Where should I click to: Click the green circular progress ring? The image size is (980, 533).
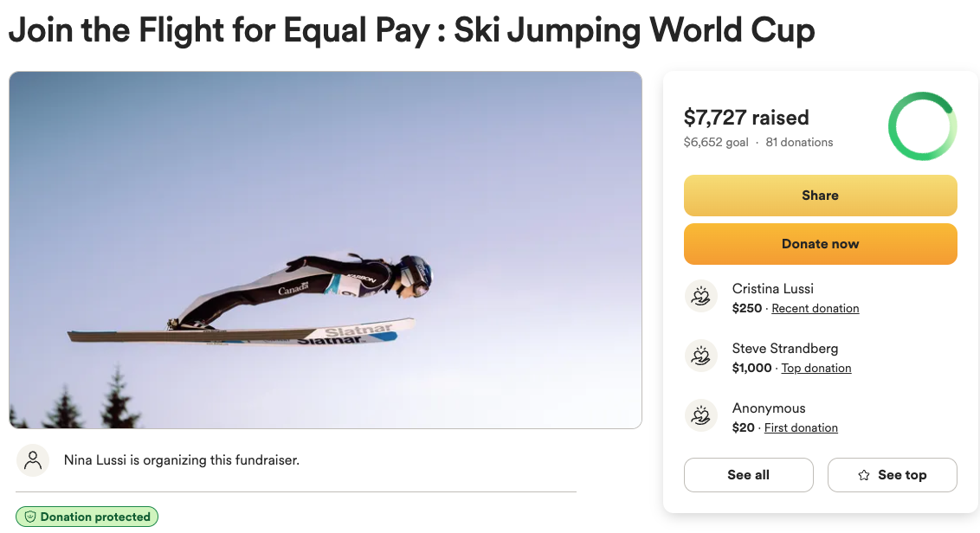coord(922,126)
